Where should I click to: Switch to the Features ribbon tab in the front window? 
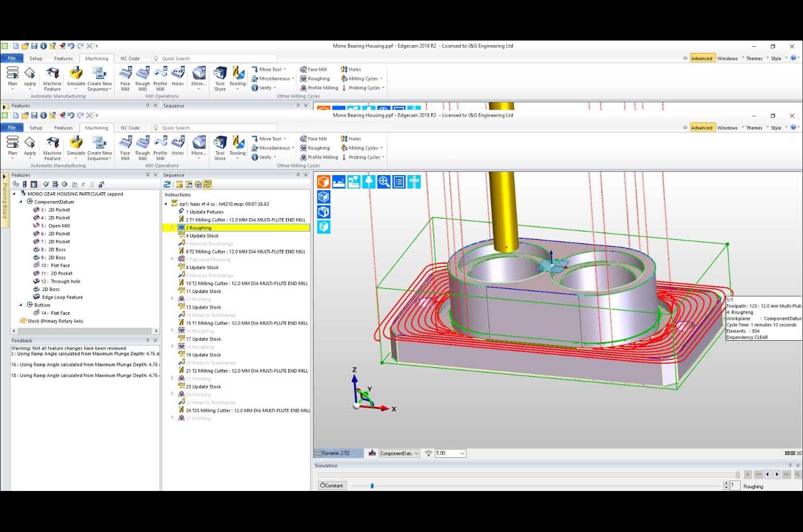(63, 128)
